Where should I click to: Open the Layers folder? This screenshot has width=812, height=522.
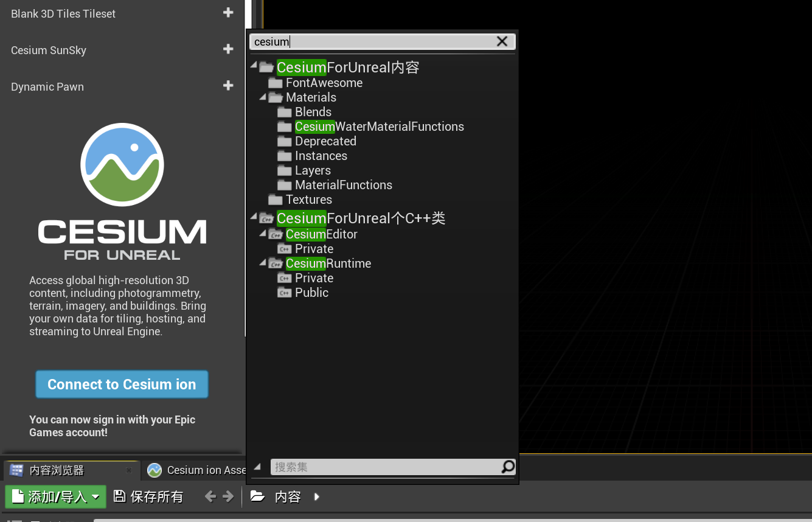(313, 170)
